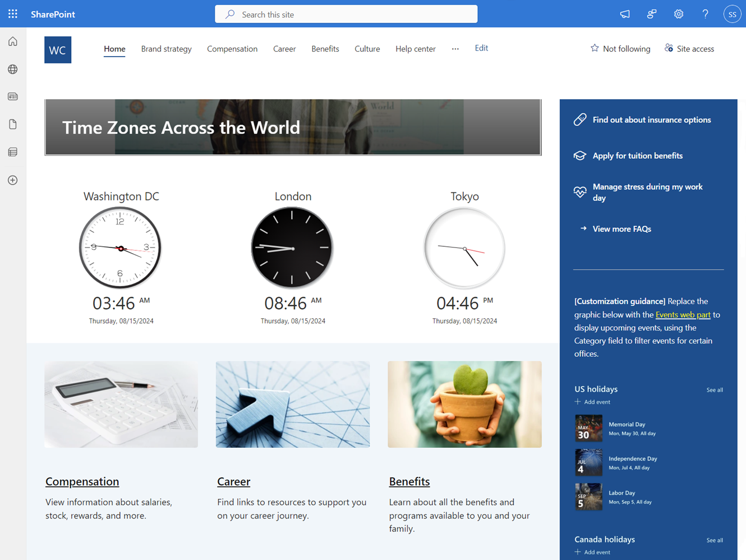This screenshot has width=746, height=560.
Task: Click the plus create icon in the sidebar
Action: click(12, 180)
